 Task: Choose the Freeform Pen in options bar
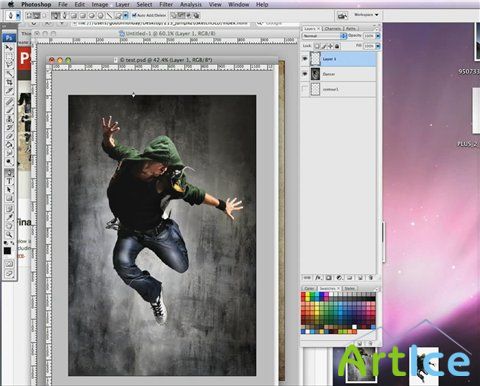(65, 16)
